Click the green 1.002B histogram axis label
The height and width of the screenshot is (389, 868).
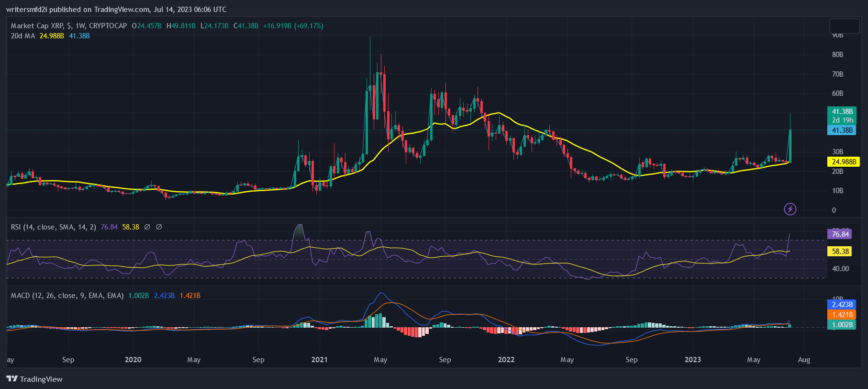(842, 325)
